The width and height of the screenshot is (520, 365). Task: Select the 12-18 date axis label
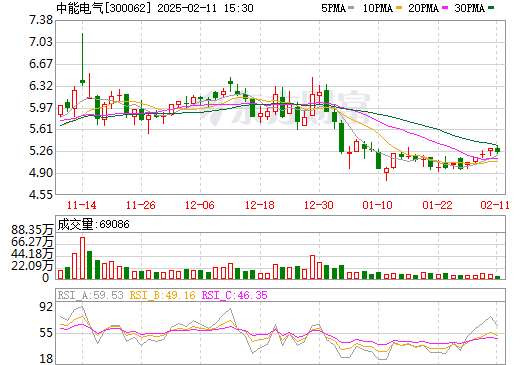[x=260, y=205]
